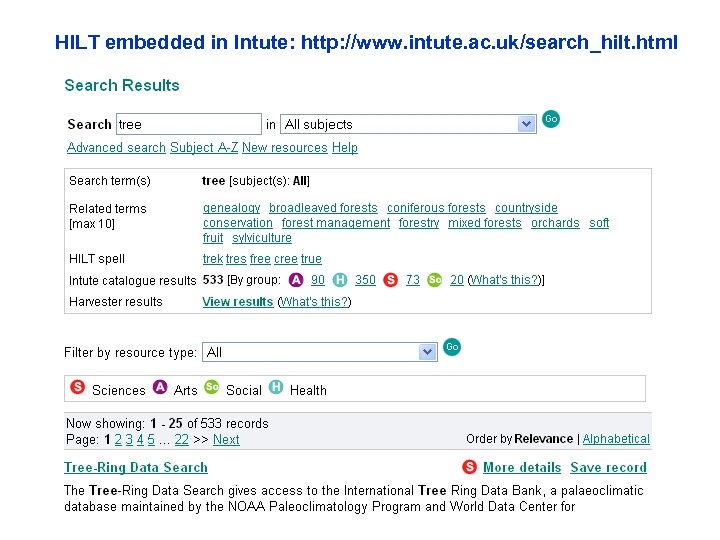720x540 pixels.
Task: Go to New resources page
Action: tap(284, 148)
